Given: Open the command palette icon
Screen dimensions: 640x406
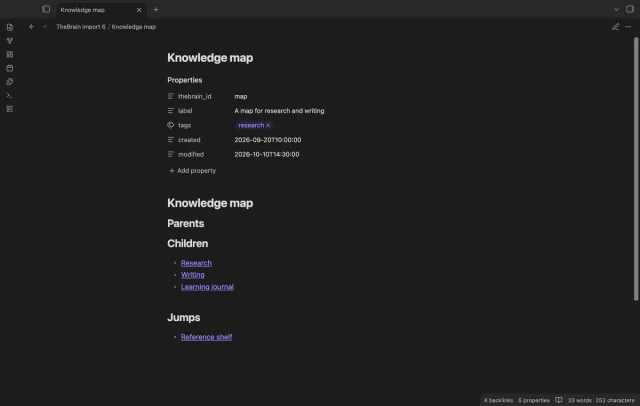Looking at the screenshot, I should pos(10,95).
